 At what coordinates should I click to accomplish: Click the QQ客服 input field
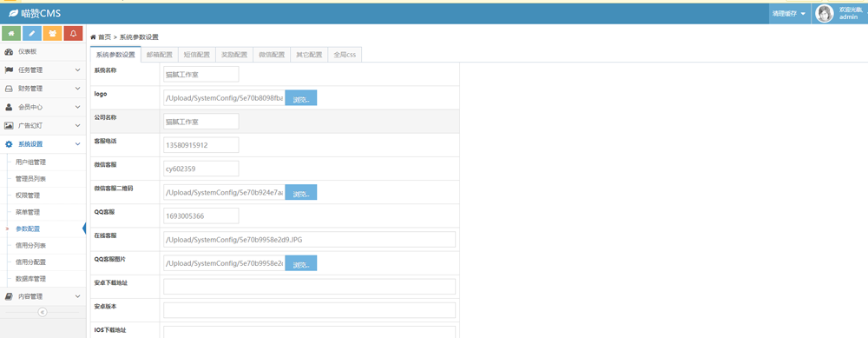click(201, 216)
